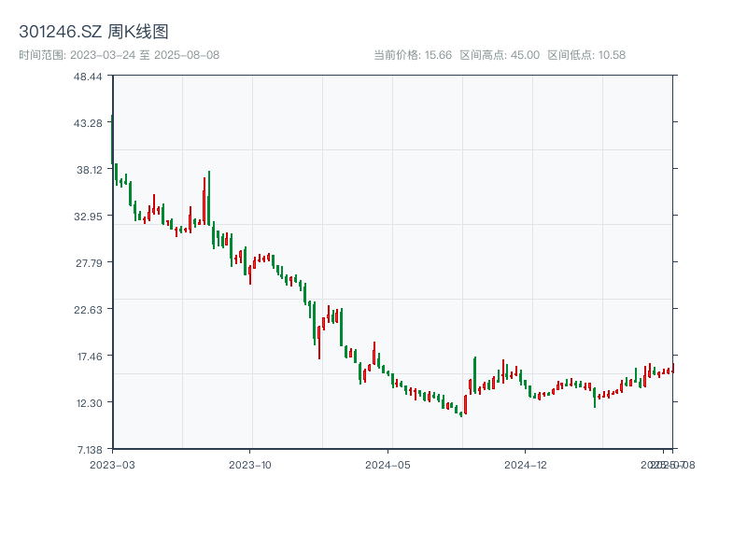
Task: Select the 2023-10 x-axis date label
Action: click(250, 464)
